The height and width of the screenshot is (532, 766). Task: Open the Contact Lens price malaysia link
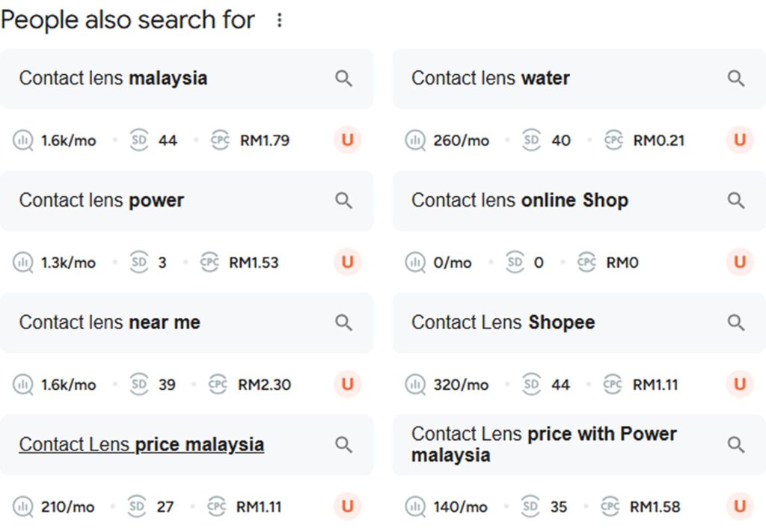pyautogui.click(x=141, y=444)
